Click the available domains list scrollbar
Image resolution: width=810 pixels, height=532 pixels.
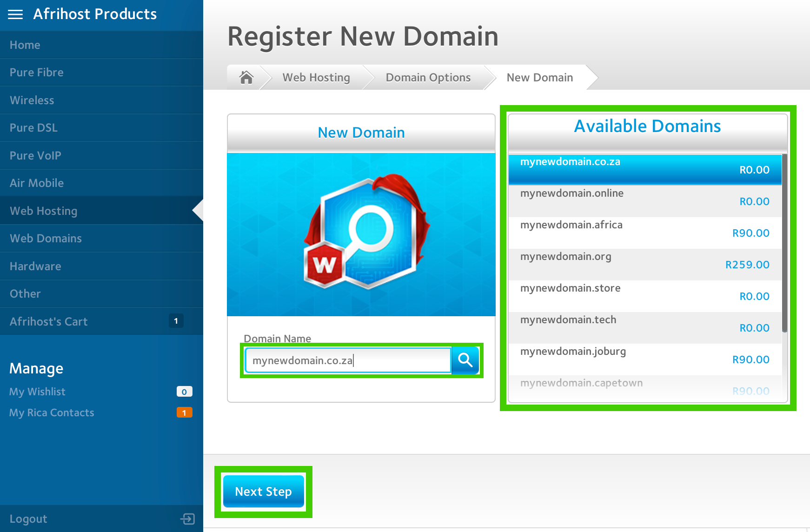click(784, 242)
